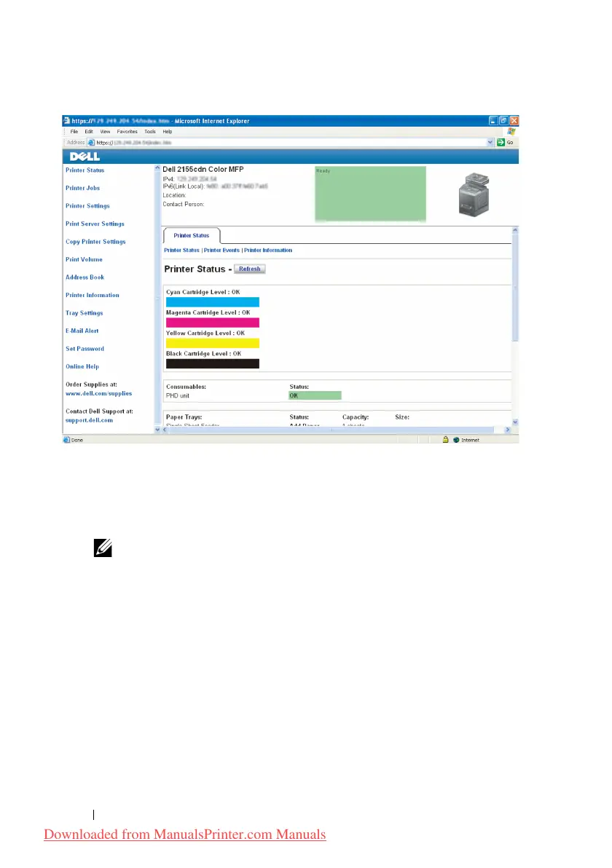Minimize the Internet Explorer window

click(x=493, y=121)
